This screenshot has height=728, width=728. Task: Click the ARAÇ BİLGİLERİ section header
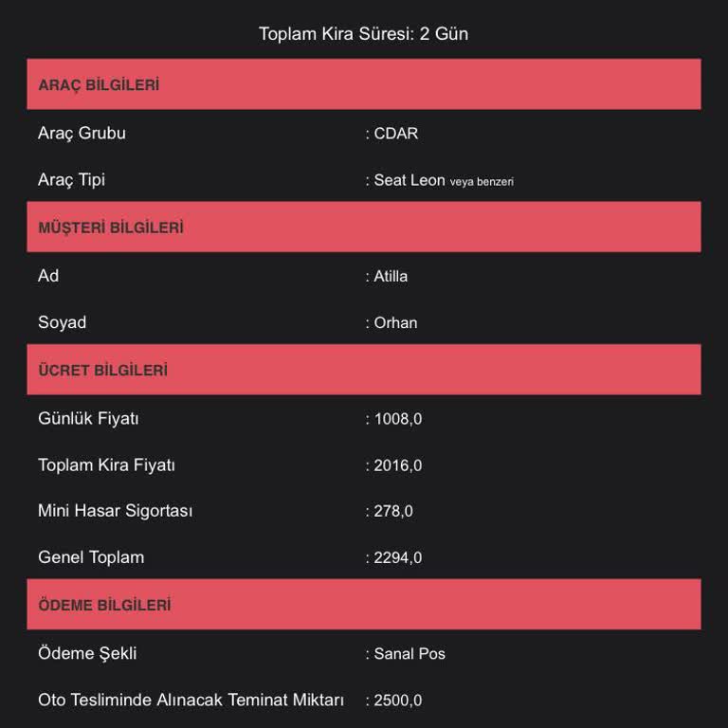pyautogui.click(x=99, y=85)
